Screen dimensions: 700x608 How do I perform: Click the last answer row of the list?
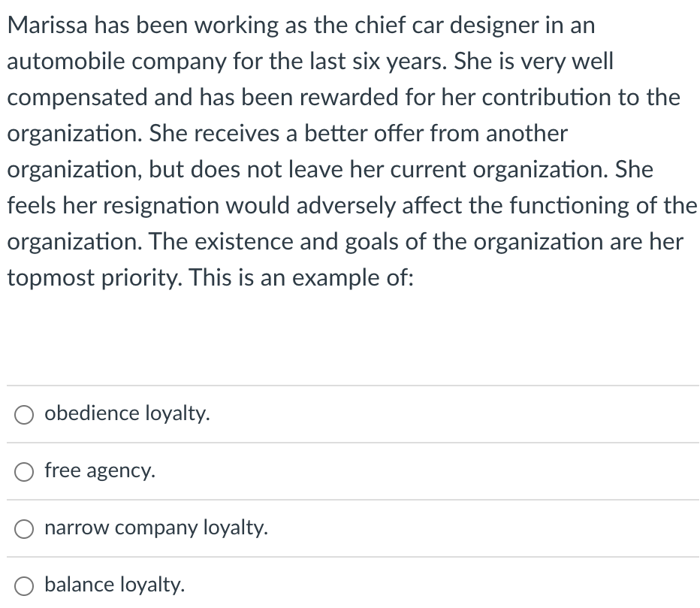(x=350, y=585)
